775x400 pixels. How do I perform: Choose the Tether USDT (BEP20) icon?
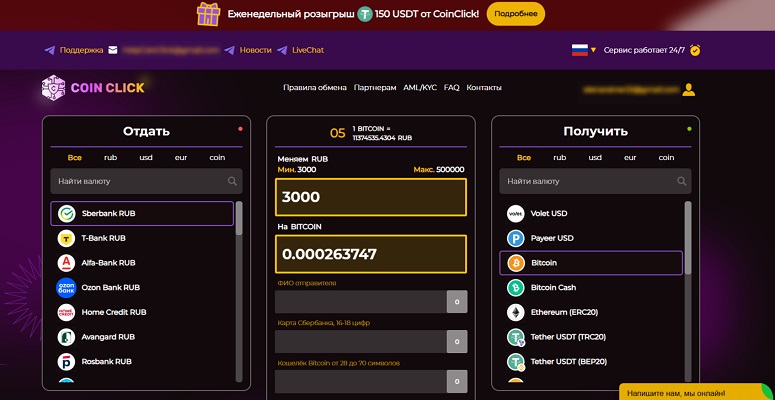click(x=516, y=362)
